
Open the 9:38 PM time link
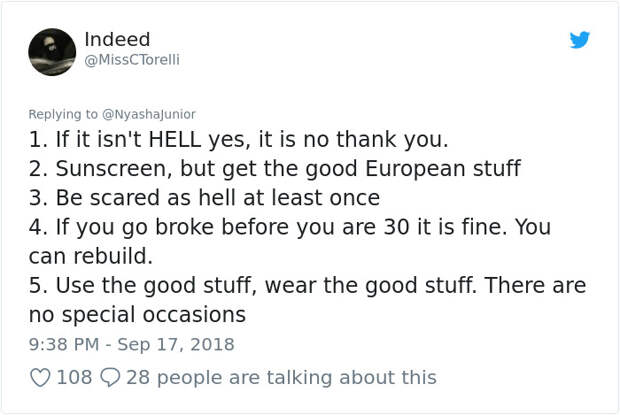point(64,344)
